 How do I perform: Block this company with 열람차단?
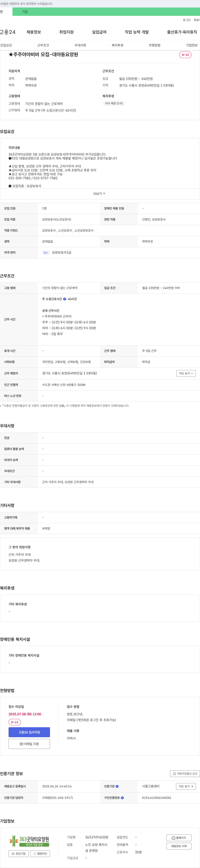point(40,853)
